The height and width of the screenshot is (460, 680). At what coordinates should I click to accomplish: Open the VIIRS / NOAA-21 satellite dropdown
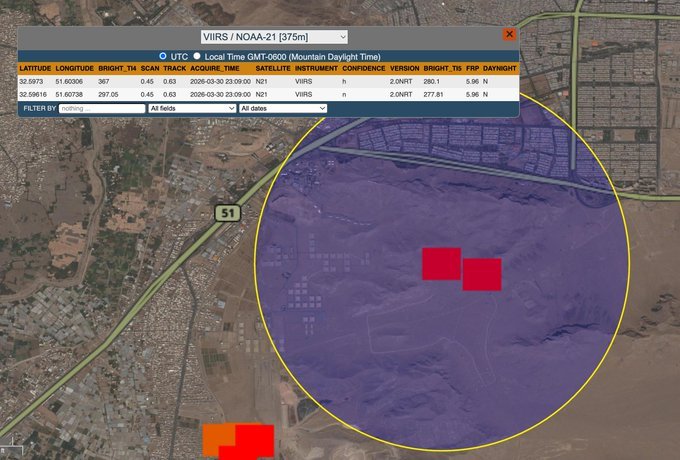[274, 37]
